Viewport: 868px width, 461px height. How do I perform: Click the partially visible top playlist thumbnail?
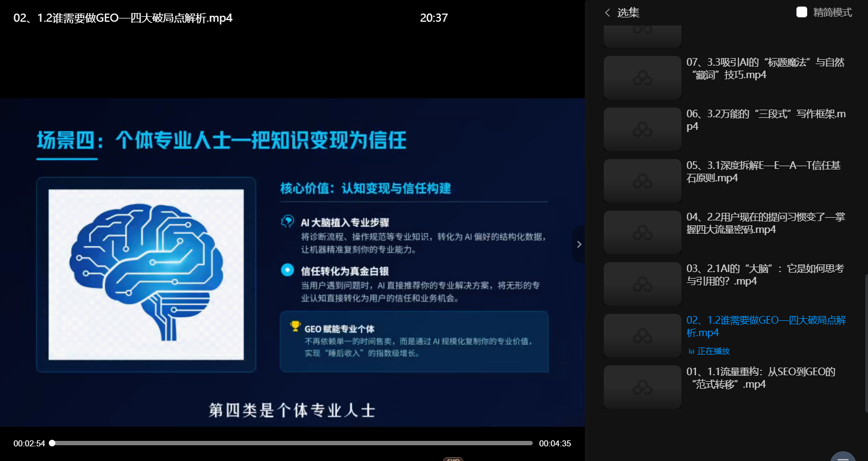(x=642, y=35)
